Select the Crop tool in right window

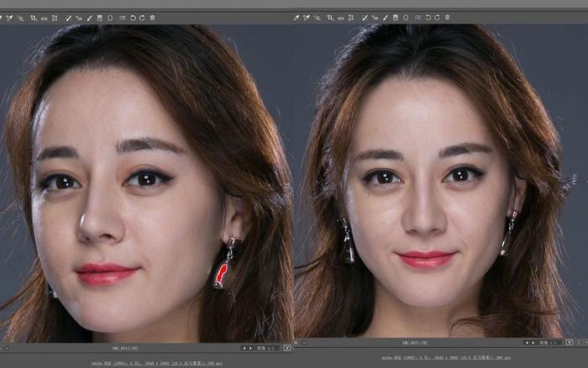(330, 17)
